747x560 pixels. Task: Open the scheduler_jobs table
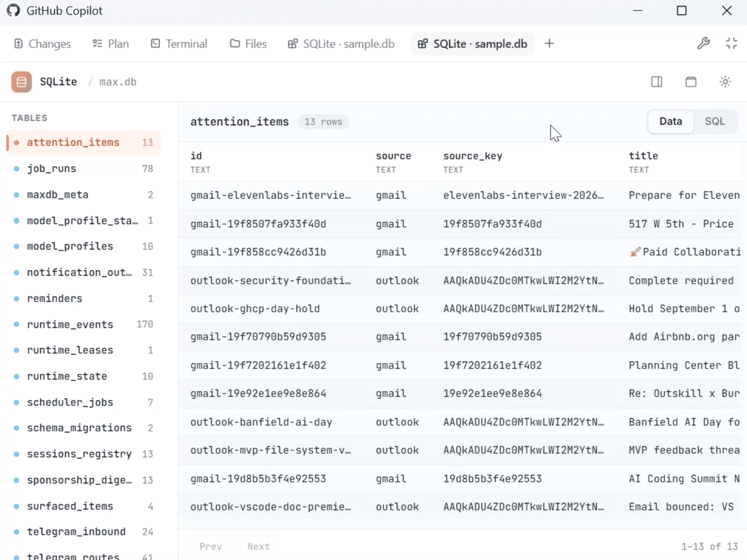[83, 402]
